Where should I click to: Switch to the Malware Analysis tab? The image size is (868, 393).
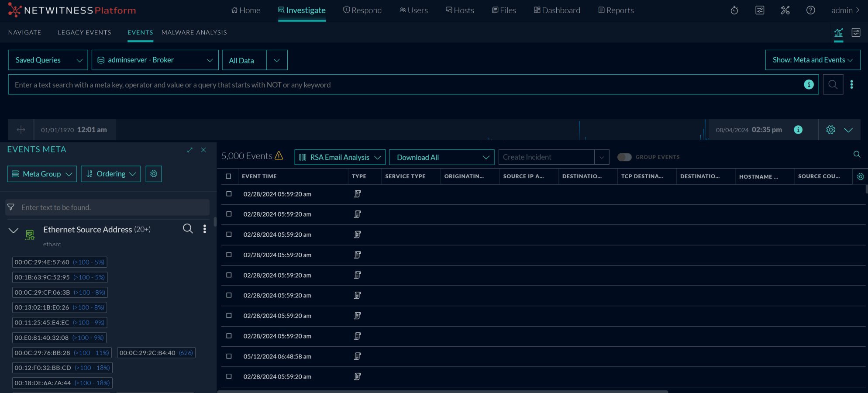point(194,32)
